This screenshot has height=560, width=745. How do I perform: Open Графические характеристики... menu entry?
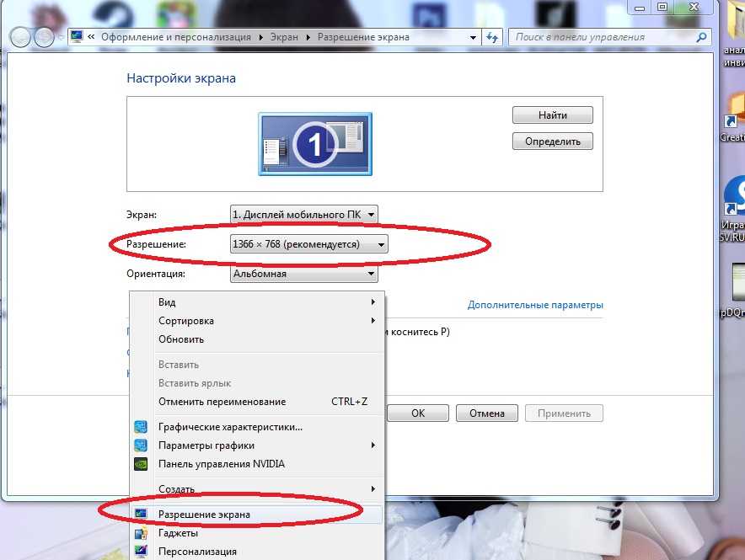point(256,427)
